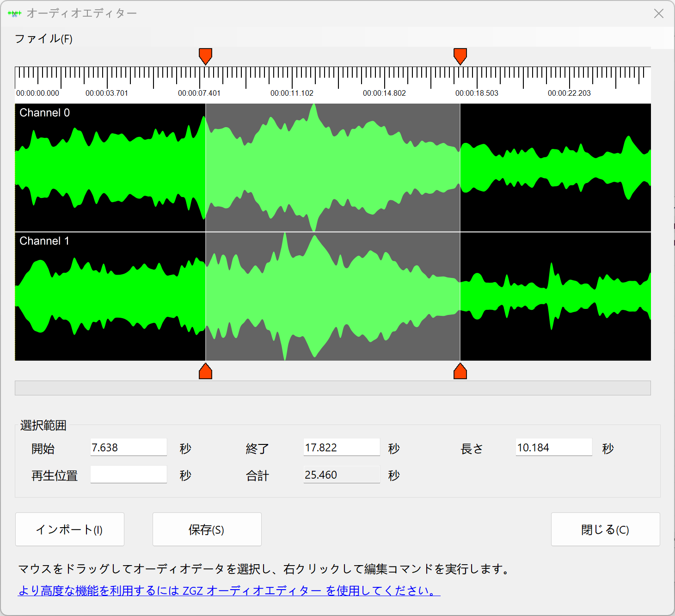Click the audio editor app icon in title bar
The image size is (675, 616).
(x=15, y=13)
